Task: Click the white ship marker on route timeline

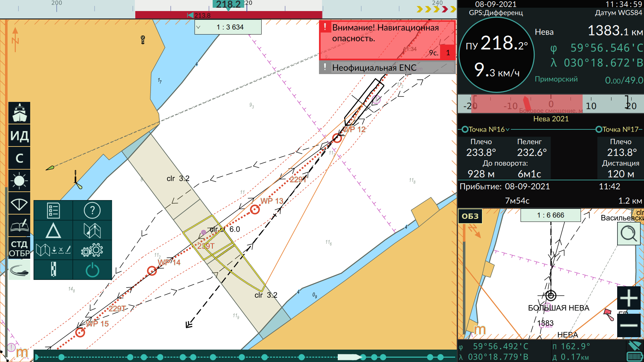Action: point(349,357)
